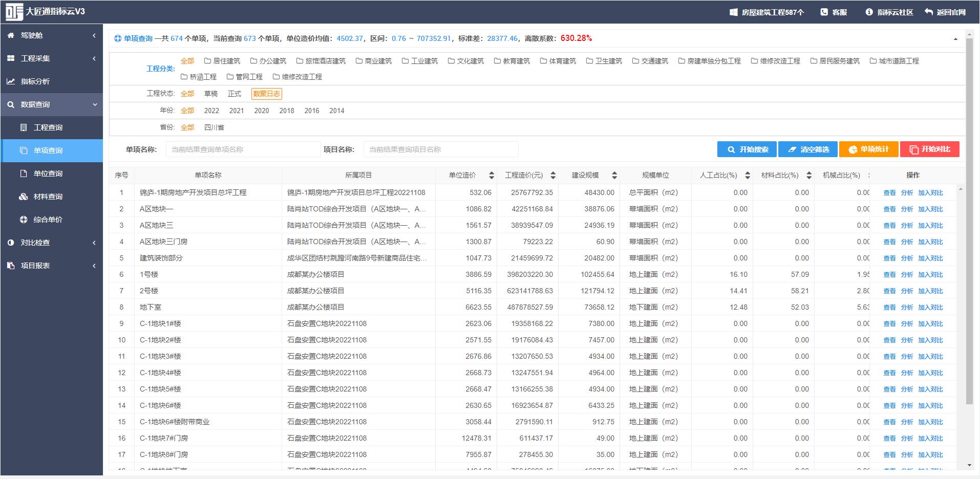Click the page vertical scrollbar
The height and width of the screenshot is (479, 980).
969,220
